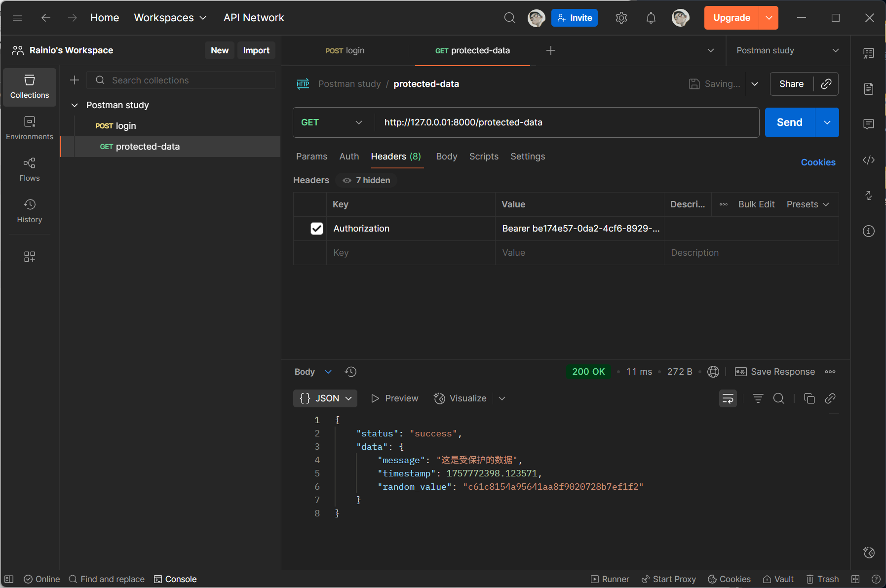
Task: Open the Send button dropdown arrow
Action: [x=827, y=122]
